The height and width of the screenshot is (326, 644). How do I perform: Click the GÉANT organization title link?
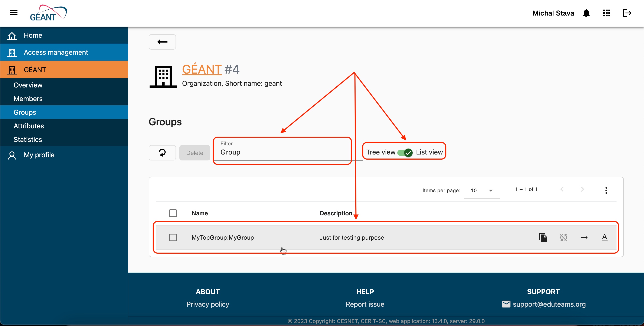click(x=202, y=69)
